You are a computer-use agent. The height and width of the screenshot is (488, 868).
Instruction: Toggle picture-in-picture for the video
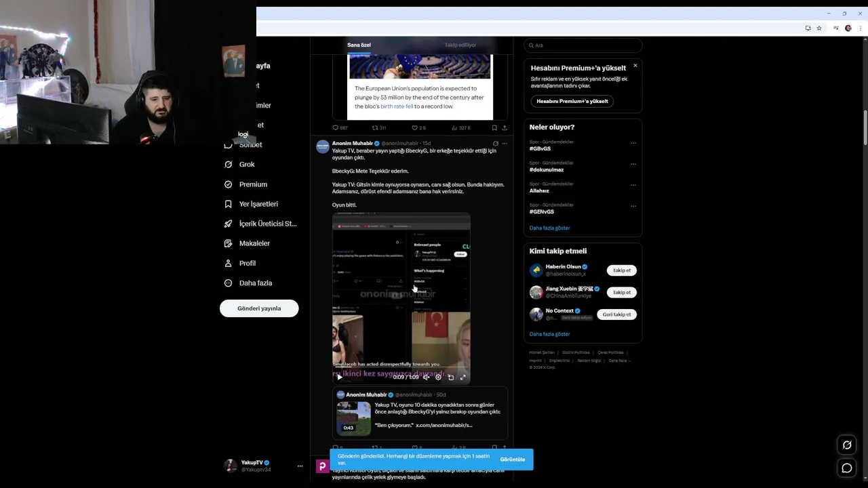[x=450, y=378]
